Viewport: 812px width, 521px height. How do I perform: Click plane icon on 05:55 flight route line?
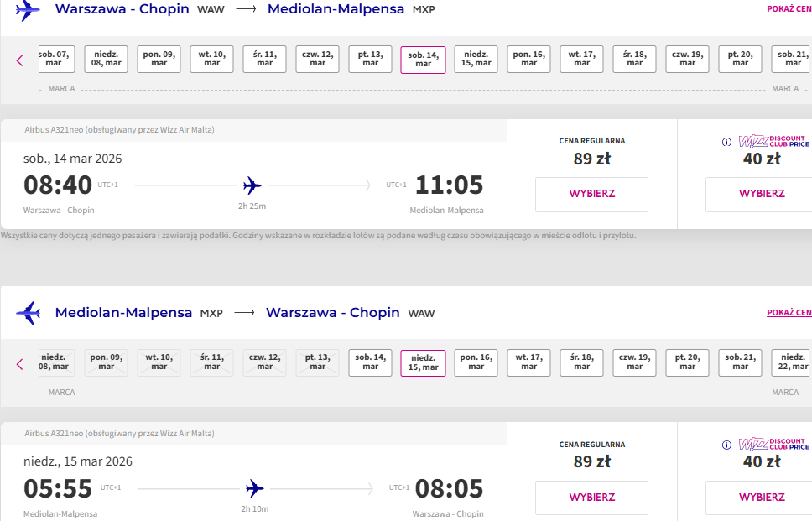pos(255,487)
